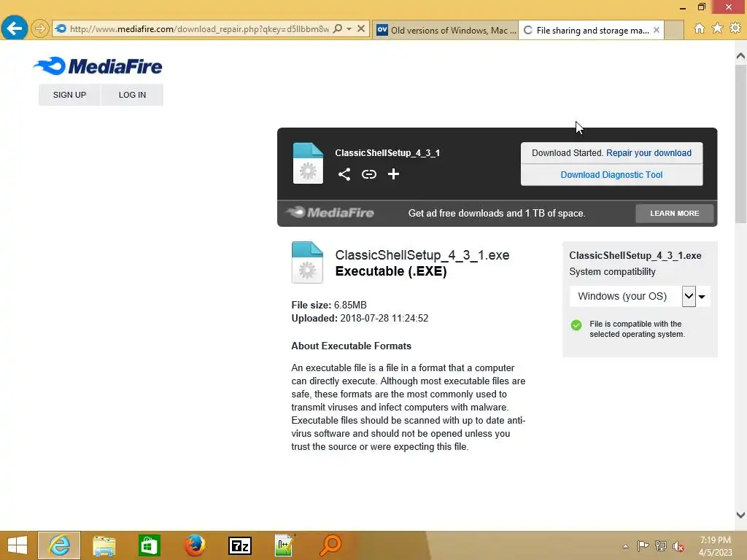The height and width of the screenshot is (560, 747).
Task: Show hidden system tray icons
Action: coord(625,546)
